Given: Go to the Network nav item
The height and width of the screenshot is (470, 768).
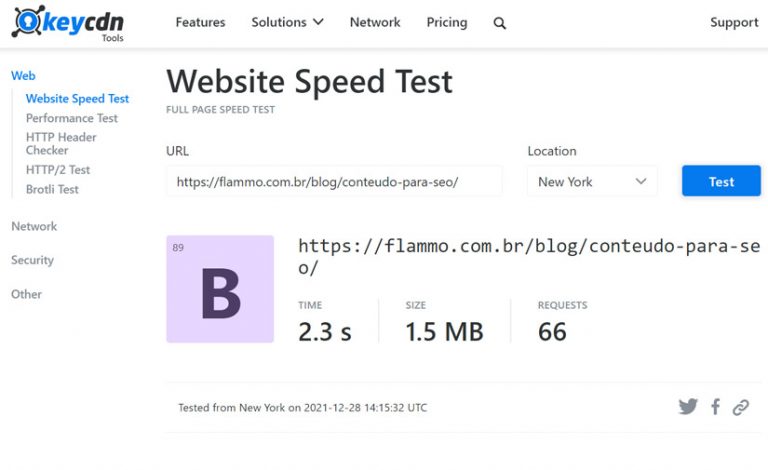Looking at the screenshot, I should pyautogui.click(x=375, y=22).
